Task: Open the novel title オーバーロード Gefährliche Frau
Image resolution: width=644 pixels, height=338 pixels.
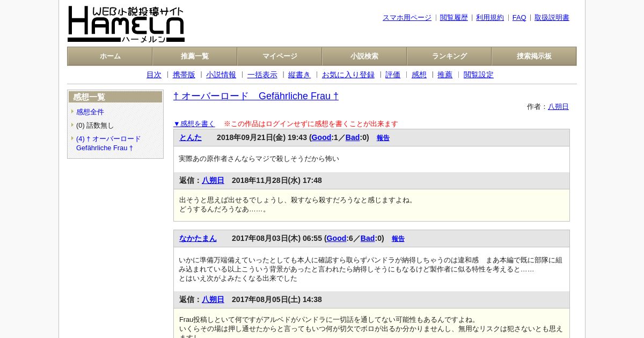Action: tap(256, 96)
